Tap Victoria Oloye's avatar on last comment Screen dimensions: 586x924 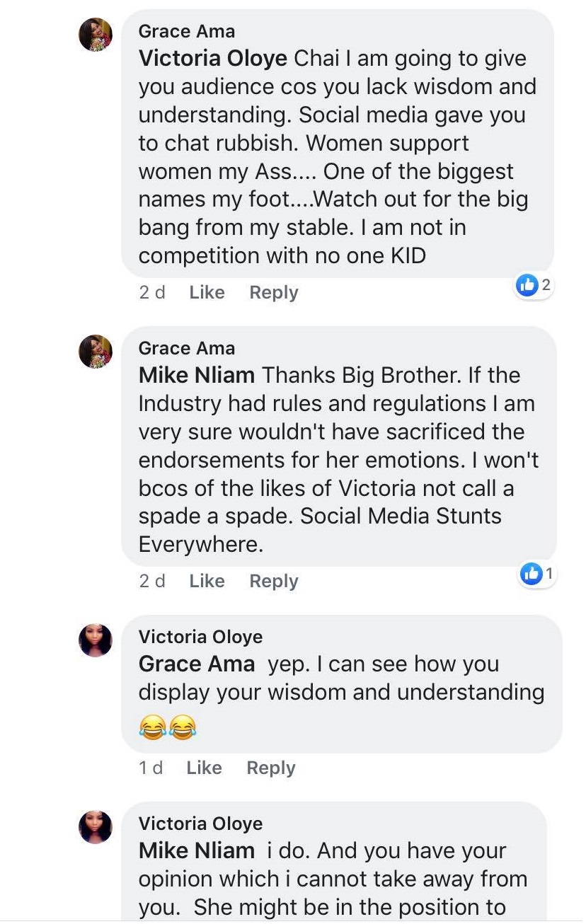click(x=96, y=827)
